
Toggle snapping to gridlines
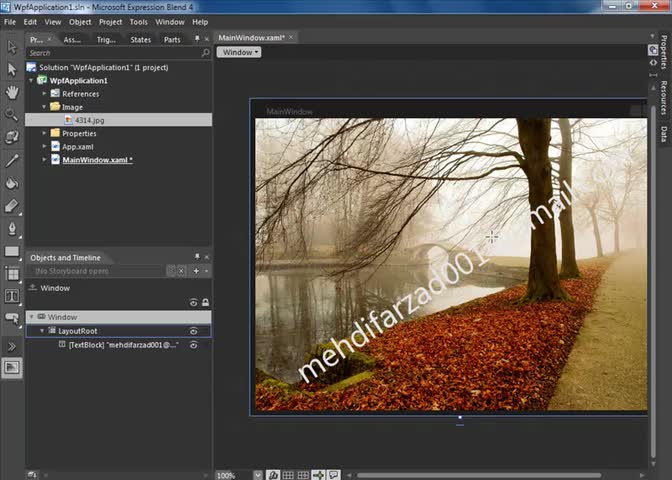click(303, 475)
